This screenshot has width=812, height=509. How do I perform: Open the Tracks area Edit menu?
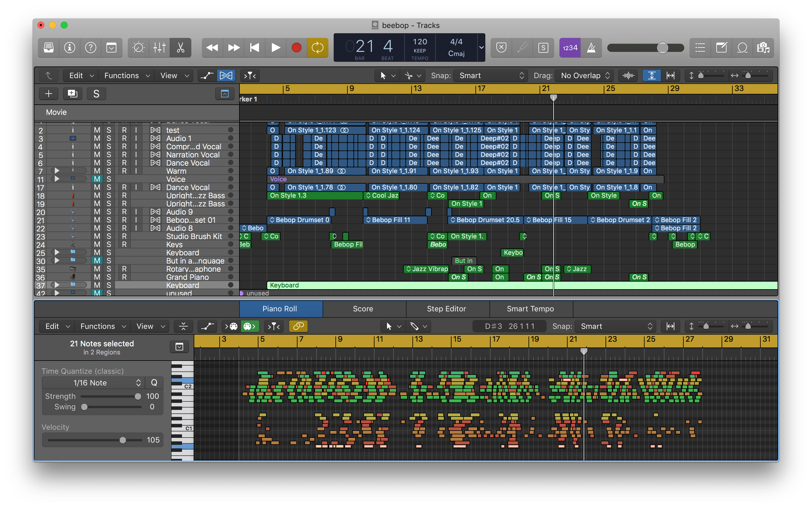tap(81, 76)
